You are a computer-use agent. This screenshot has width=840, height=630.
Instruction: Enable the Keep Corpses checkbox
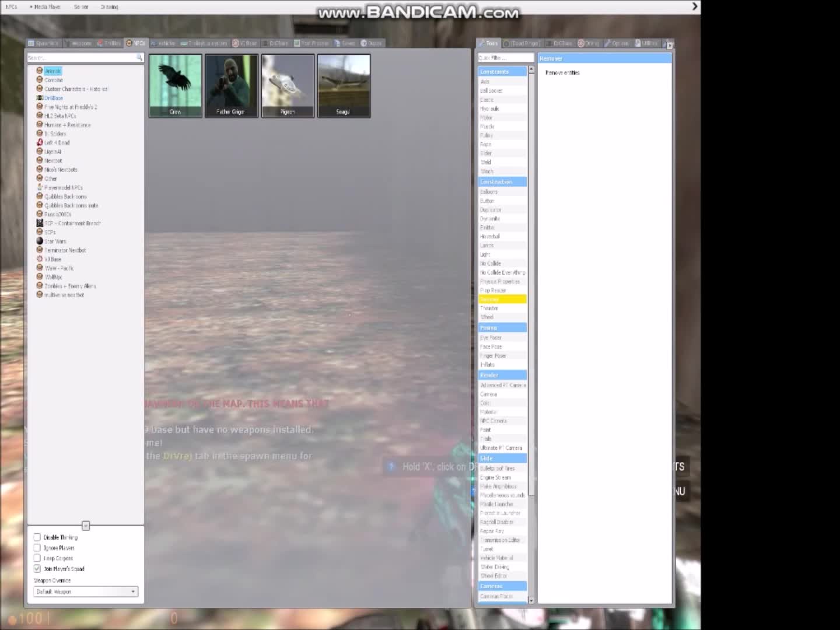pyautogui.click(x=37, y=558)
